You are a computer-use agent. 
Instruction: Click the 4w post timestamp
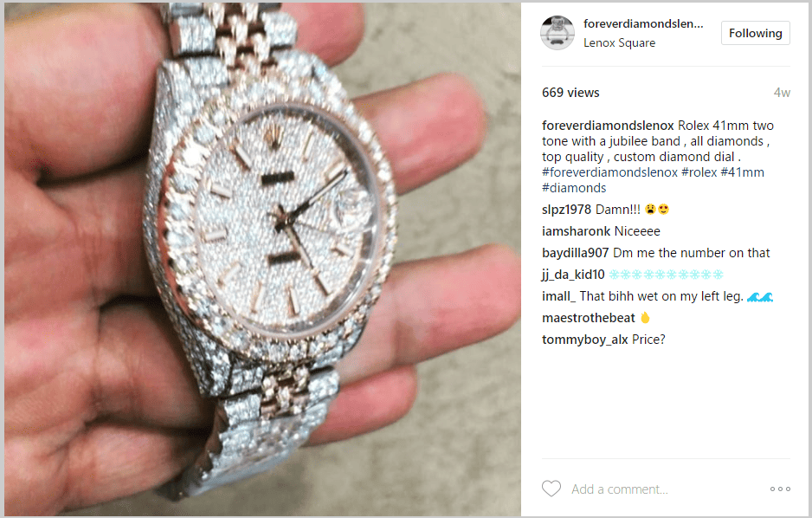point(782,93)
